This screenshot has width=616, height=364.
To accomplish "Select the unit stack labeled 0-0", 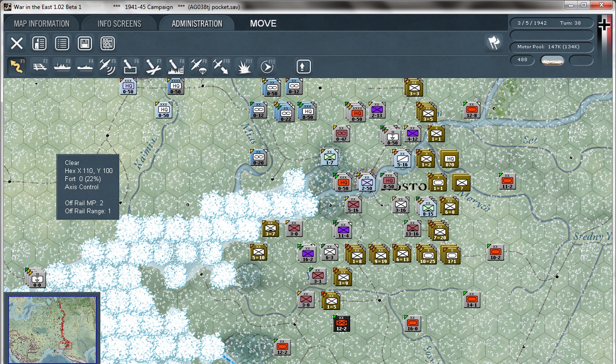I will pos(36,278).
